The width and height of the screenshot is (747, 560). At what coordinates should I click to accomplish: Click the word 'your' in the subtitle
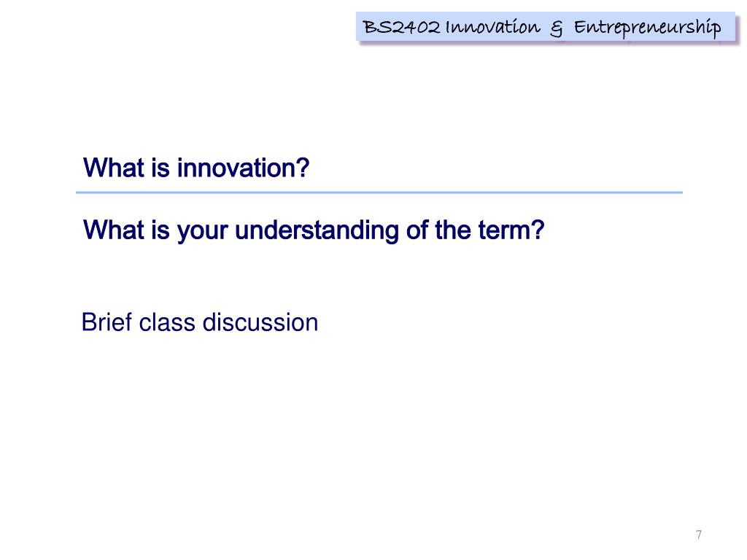(x=203, y=232)
